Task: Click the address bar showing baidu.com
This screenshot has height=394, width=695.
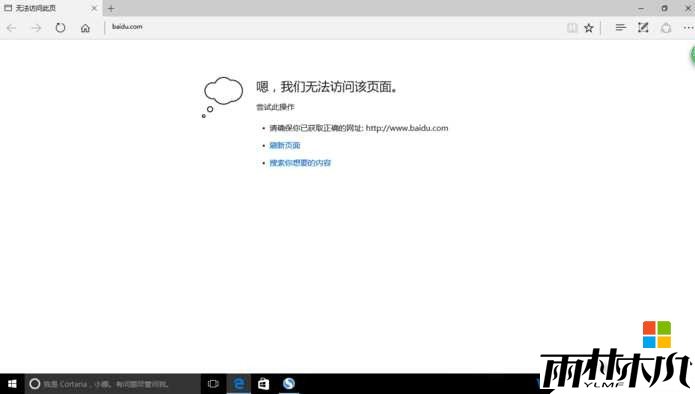Action: pos(332,27)
